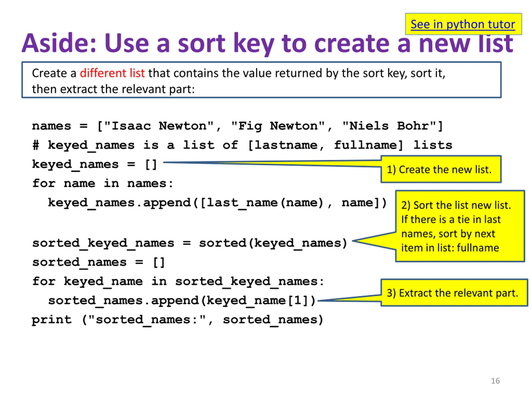Click the line 'for name in names:'

click(103, 183)
